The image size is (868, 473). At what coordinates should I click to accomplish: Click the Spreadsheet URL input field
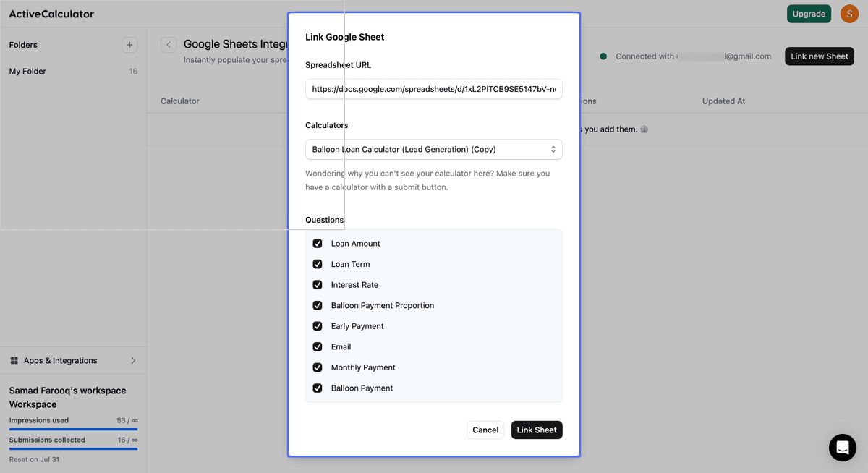434,89
